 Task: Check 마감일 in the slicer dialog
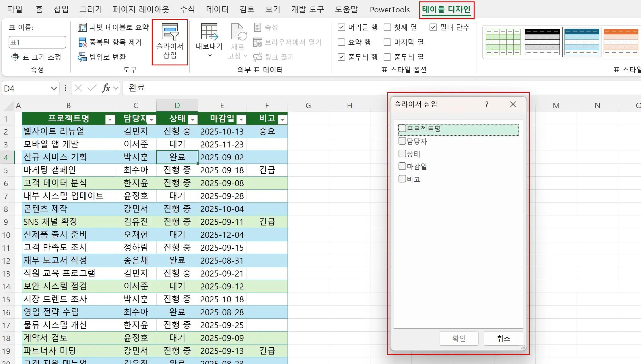(402, 166)
